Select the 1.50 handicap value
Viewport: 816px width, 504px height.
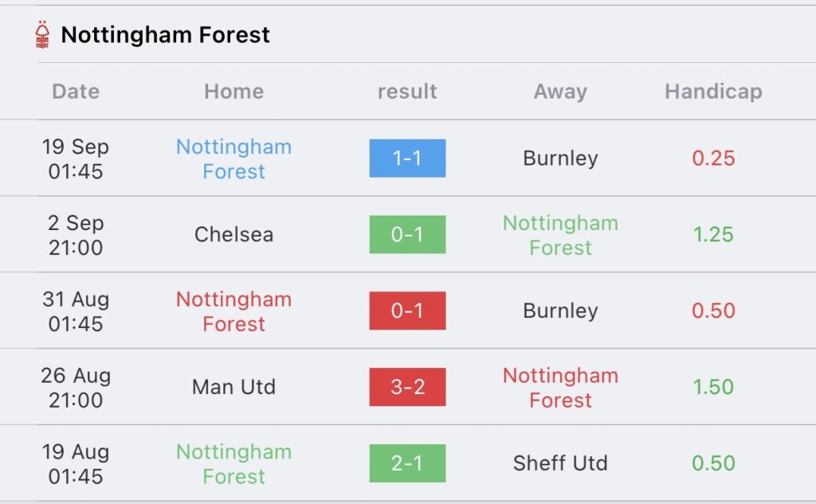tap(713, 387)
